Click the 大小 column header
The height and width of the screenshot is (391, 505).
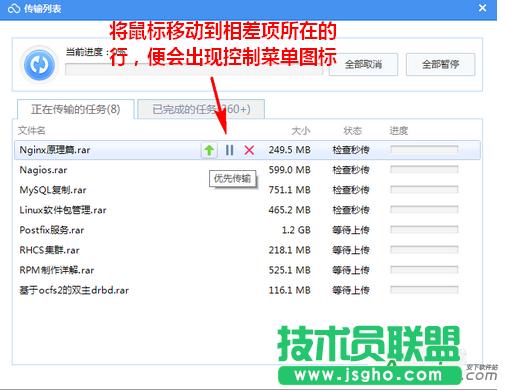301,131
